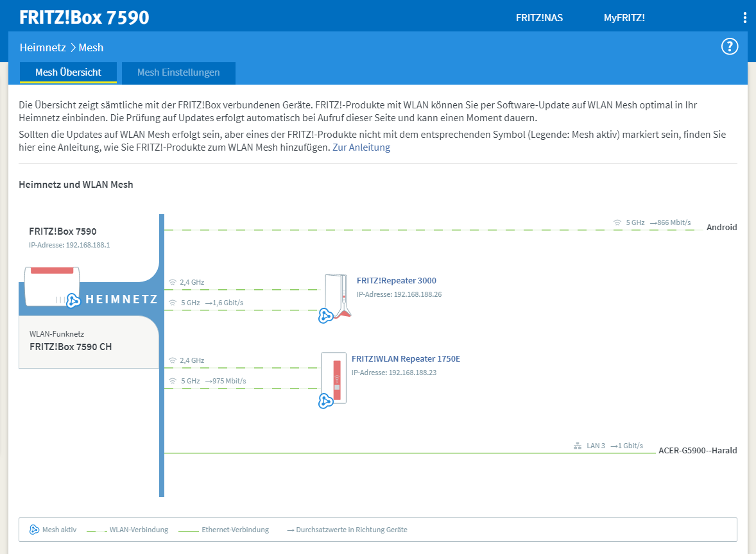Click the LAN 3 network port icon

[578, 446]
